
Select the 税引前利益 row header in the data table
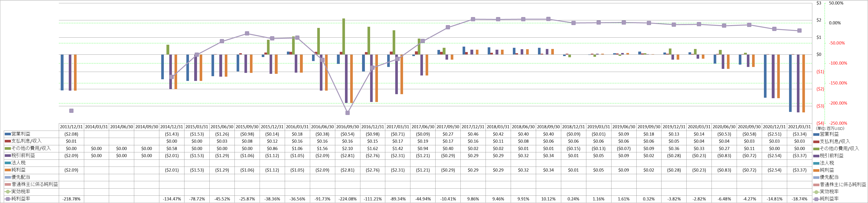[x=31, y=156]
